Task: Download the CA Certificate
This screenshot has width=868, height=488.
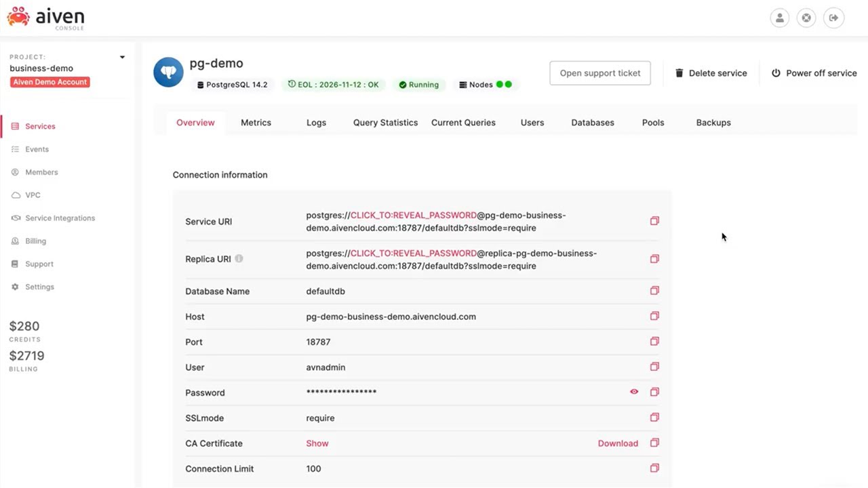Action: [618, 443]
